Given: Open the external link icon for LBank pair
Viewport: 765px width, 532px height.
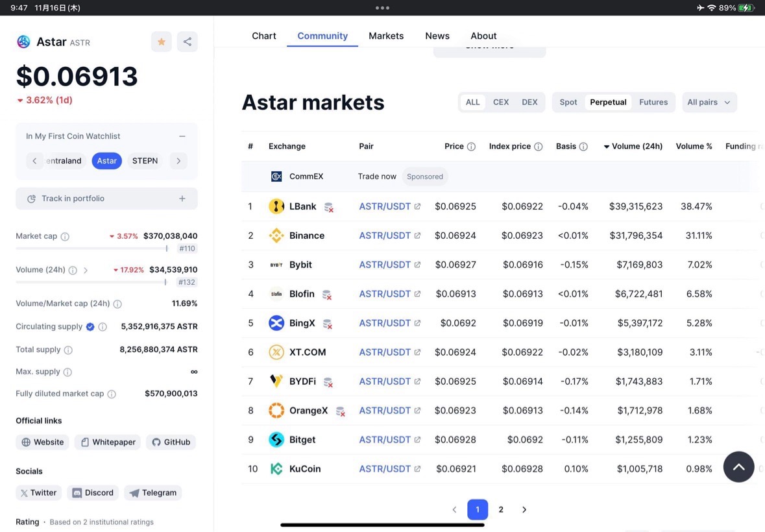Looking at the screenshot, I should coord(417,207).
